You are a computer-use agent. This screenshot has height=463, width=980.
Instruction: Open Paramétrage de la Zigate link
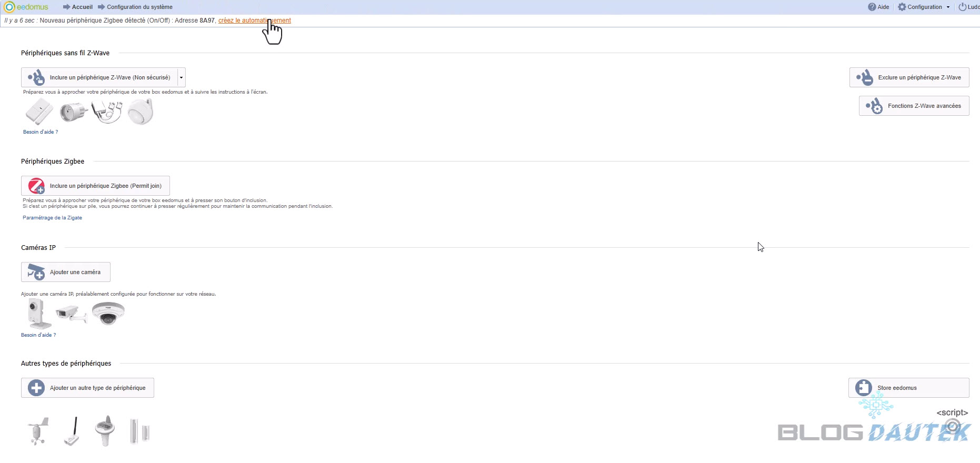(52, 218)
